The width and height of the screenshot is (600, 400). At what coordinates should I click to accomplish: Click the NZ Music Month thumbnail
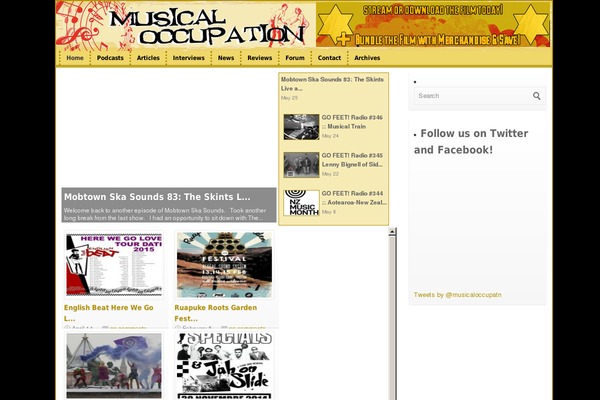[x=302, y=202]
